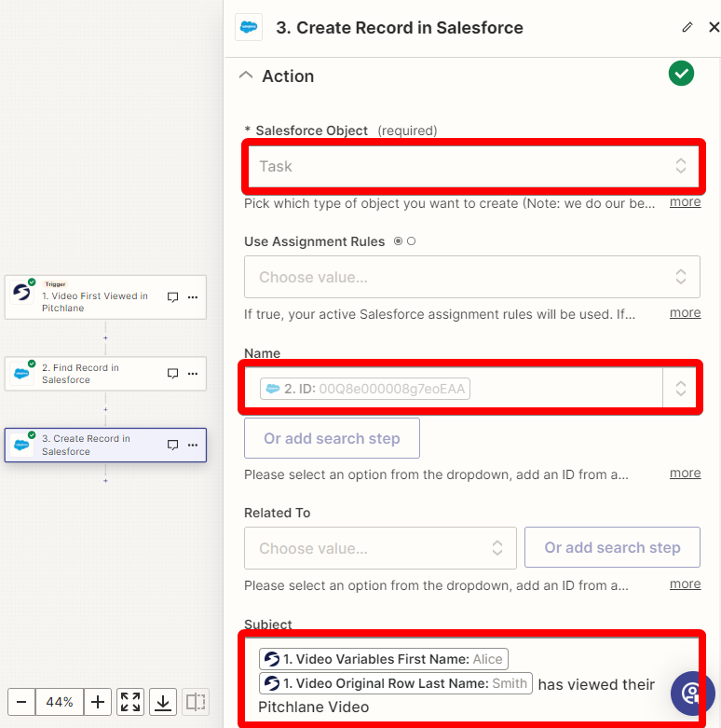721x728 pixels.
Task: Click Video Original Row Last Name pill
Action: point(395,683)
